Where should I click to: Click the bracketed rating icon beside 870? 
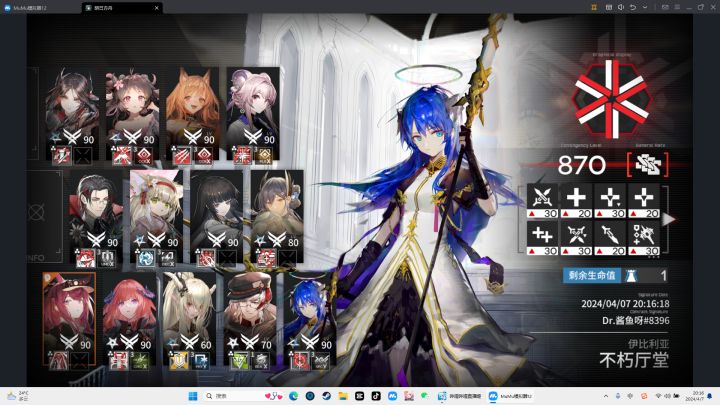pyautogui.click(x=648, y=164)
